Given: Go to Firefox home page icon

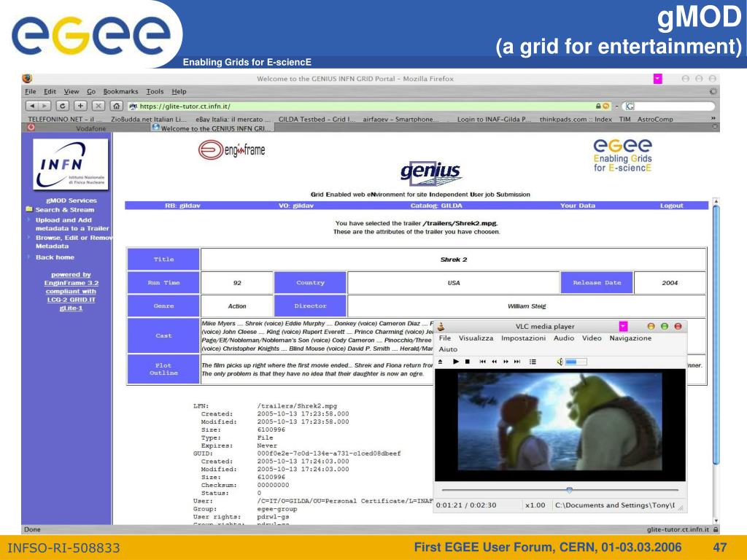Looking at the screenshot, I should tap(116, 106).
